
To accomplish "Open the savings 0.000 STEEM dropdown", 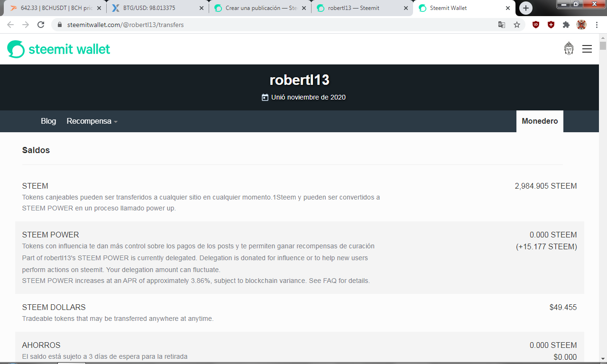I will click(x=553, y=346).
